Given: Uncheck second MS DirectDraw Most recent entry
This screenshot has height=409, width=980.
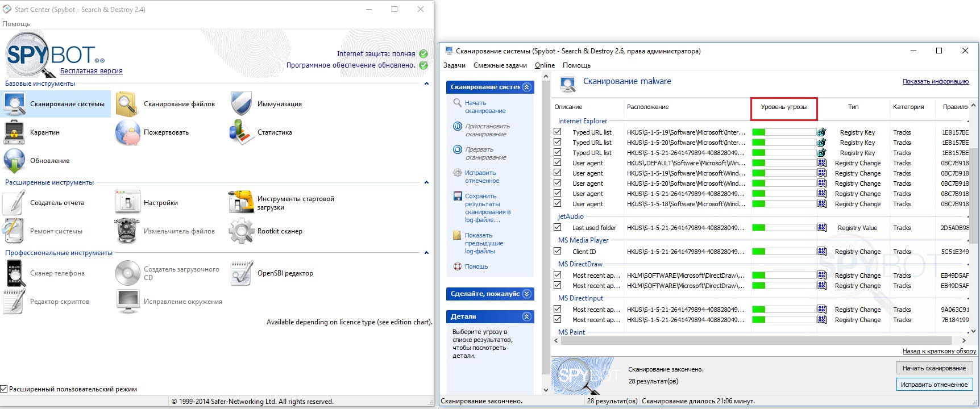Looking at the screenshot, I should (x=558, y=285).
